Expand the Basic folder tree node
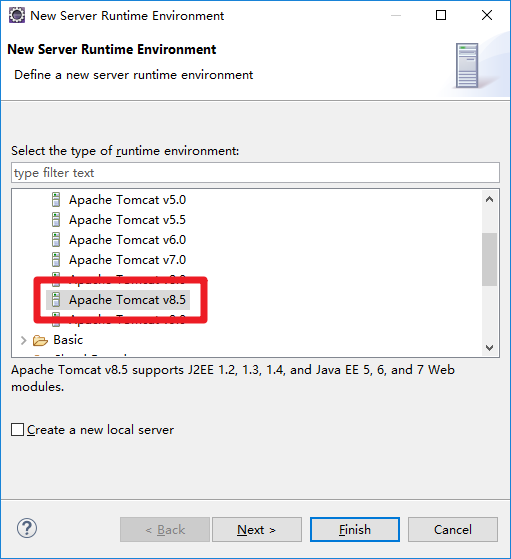This screenshot has height=559, width=511. tap(24, 340)
